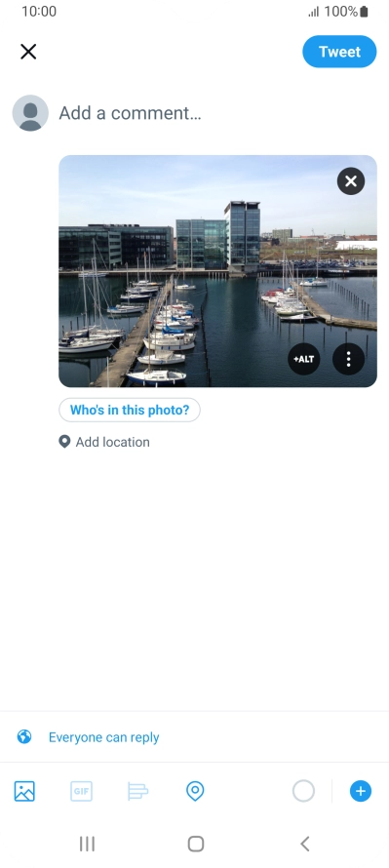The height and width of the screenshot is (868, 389).
Task: Tap the location pin icon in toolbar
Action: pyautogui.click(x=195, y=791)
